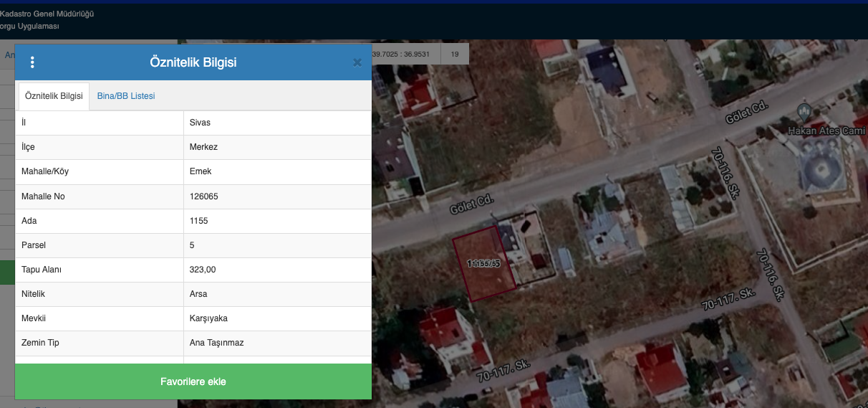Screen dimensions: 868x408
Task: Click the zoom level 19 indicator
Action: pos(455,54)
